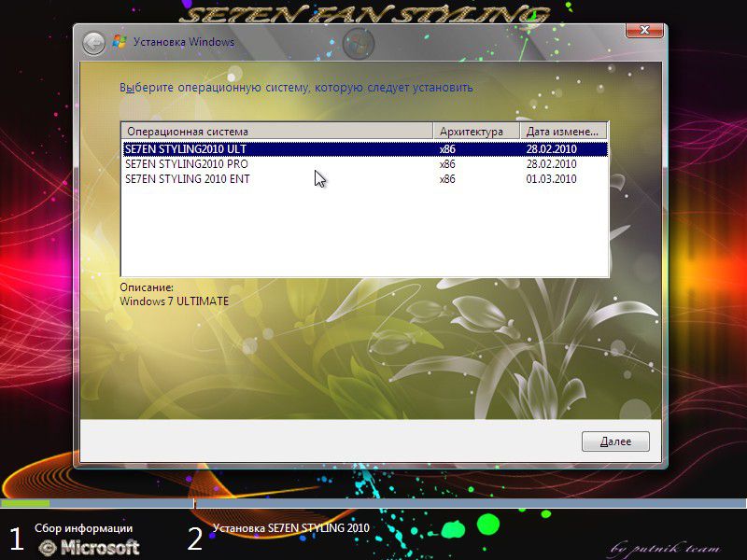This screenshot has width=747, height=560.
Task: Click the mouse cursor location inside the list
Action: pyautogui.click(x=317, y=175)
